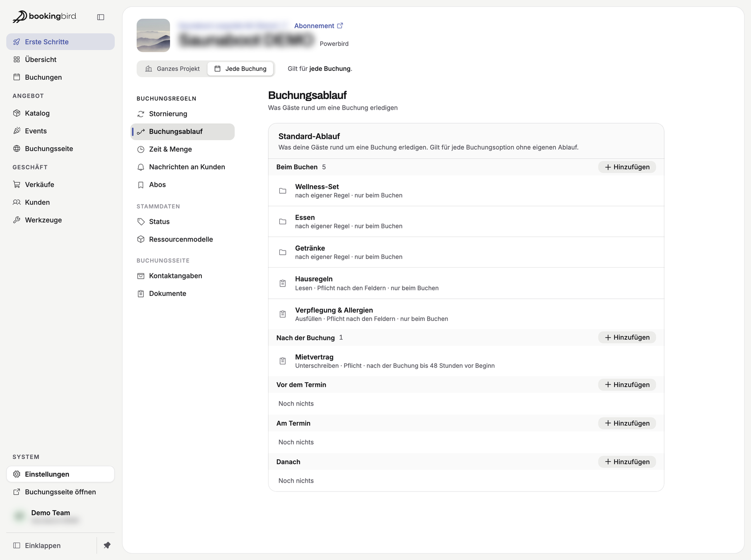Add a step to Nach der Buchung via Hinzufügen
Screen dimensions: 751x560
[x=627, y=337]
